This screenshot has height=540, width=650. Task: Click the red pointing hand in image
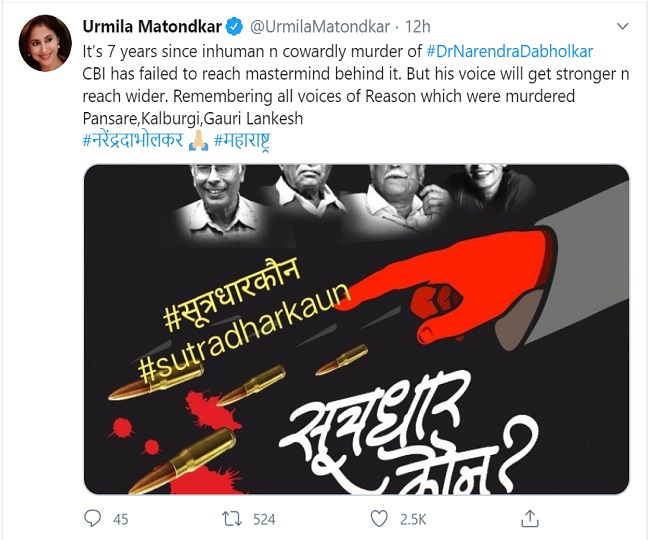click(x=450, y=286)
